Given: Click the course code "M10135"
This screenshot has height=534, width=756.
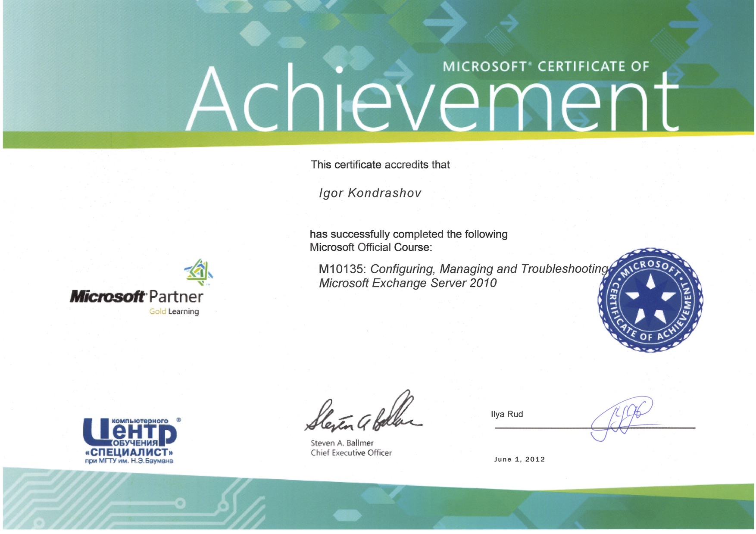Looking at the screenshot, I should click(x=342, y=269).
